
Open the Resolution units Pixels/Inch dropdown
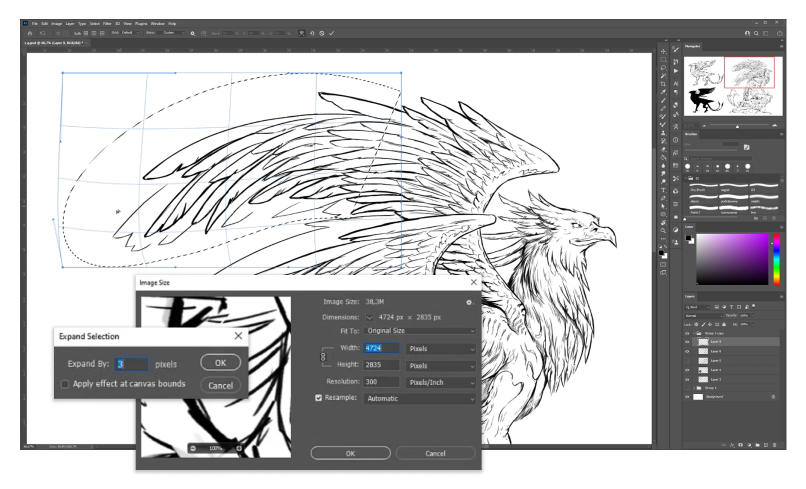coord(441,382)
